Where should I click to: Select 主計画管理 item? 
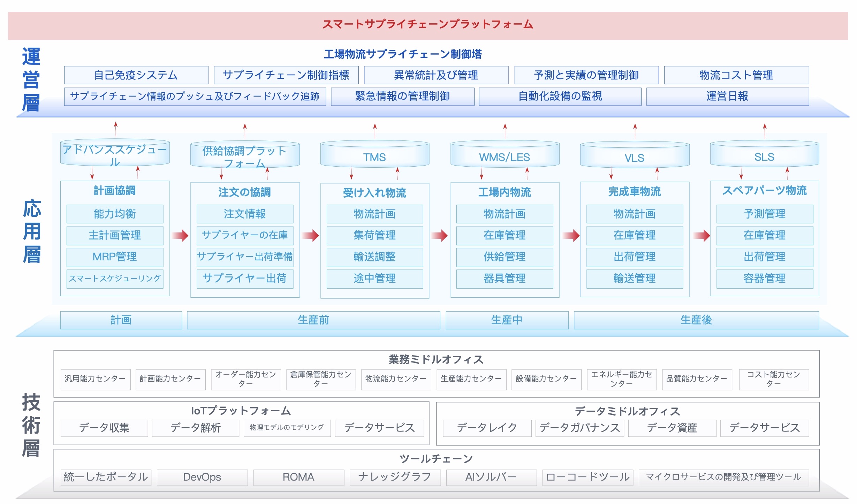point(115,236)
